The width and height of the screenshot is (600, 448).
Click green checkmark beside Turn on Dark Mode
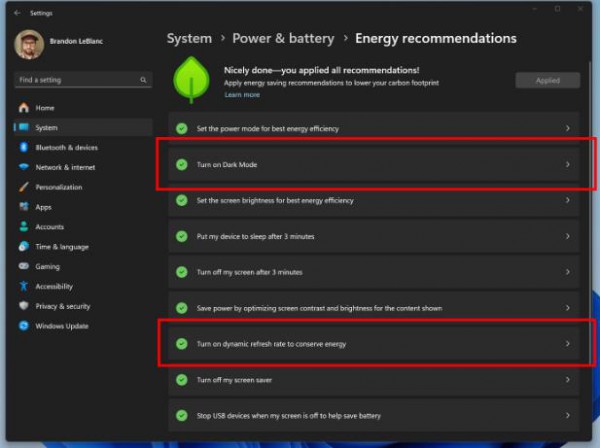click(182, 164)
